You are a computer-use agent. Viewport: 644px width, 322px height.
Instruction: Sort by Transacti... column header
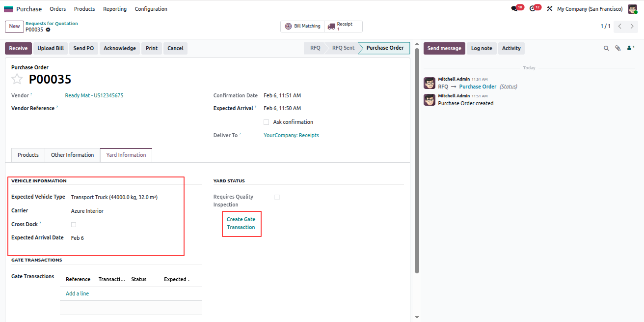click(112, 279)
